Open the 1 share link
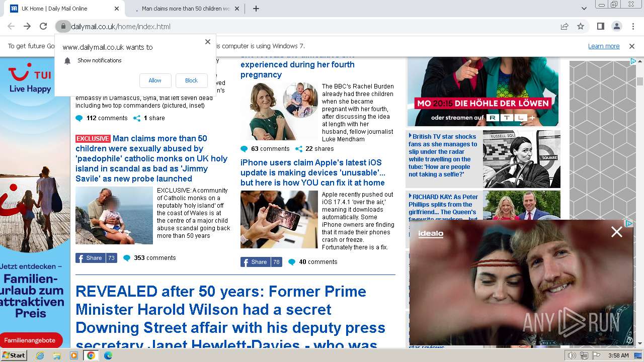644x362 pixels. [x=149, y=118]
